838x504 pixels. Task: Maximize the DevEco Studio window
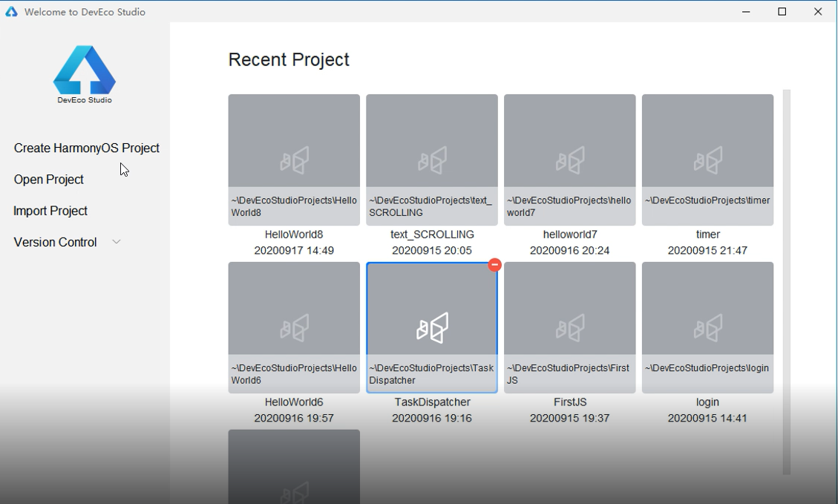point(782,12)
